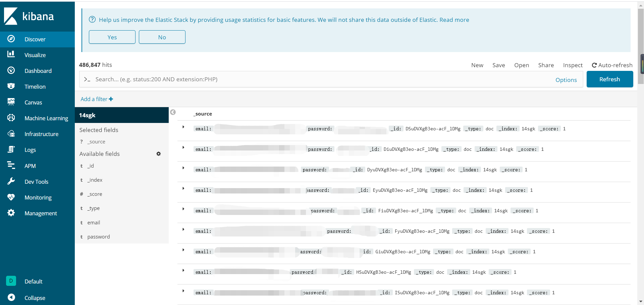The height and width of the screenshot is (305, 644).
Task: Expand document row FyuDVXgB3eo-acF_lDMg
Action: click(183, 229)
